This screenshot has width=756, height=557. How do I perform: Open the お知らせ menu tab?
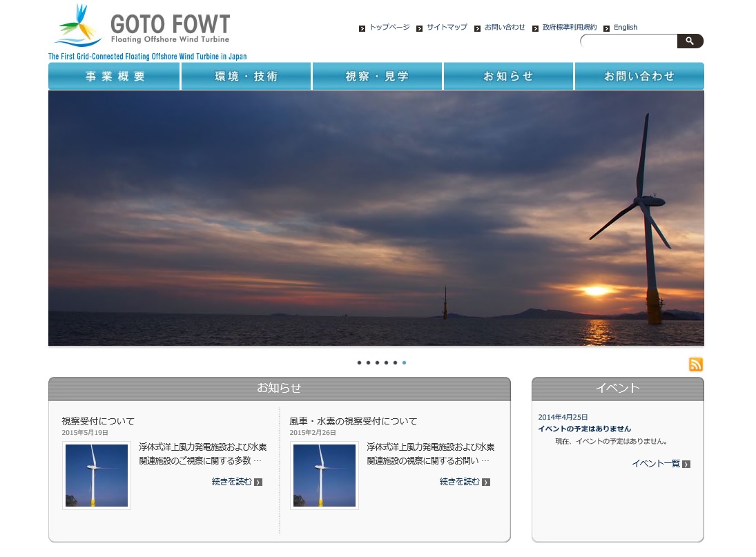508,76
